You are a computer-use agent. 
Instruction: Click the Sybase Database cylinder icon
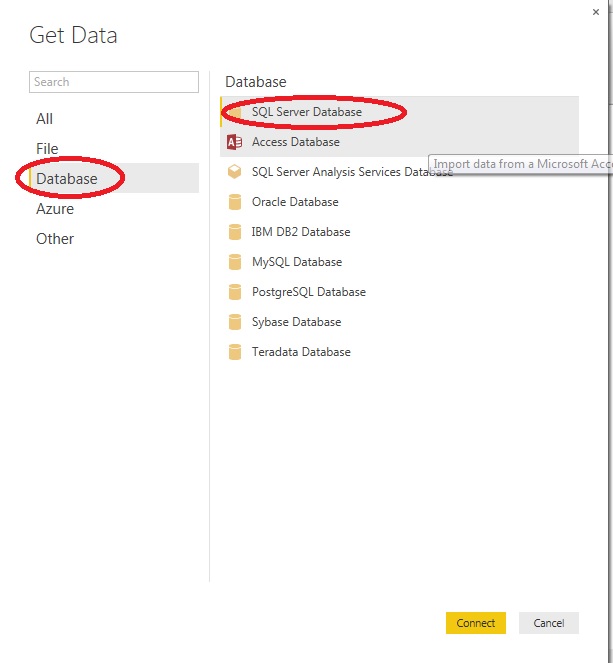pyautogui.click(x=235, y=322)
